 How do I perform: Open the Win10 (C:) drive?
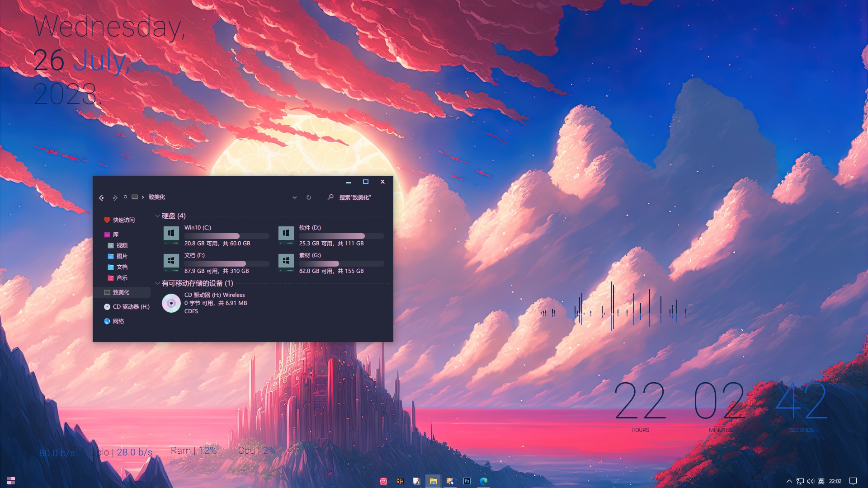171,235
